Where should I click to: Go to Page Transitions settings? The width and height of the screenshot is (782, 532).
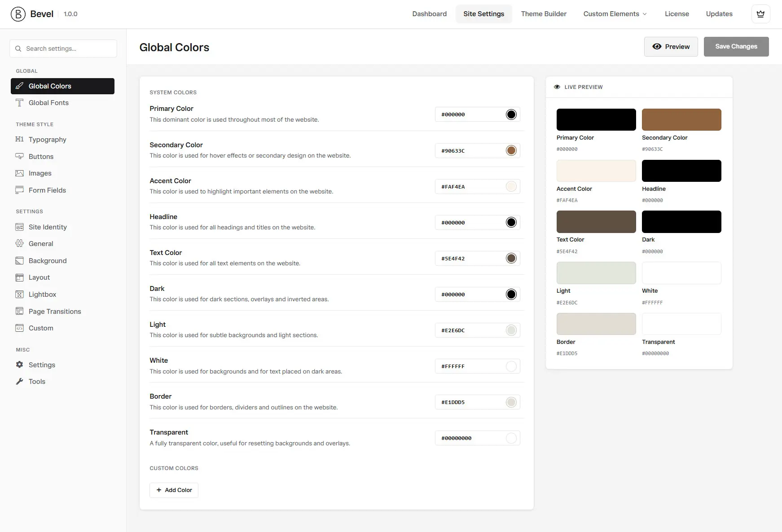click(x=62, y=312)
